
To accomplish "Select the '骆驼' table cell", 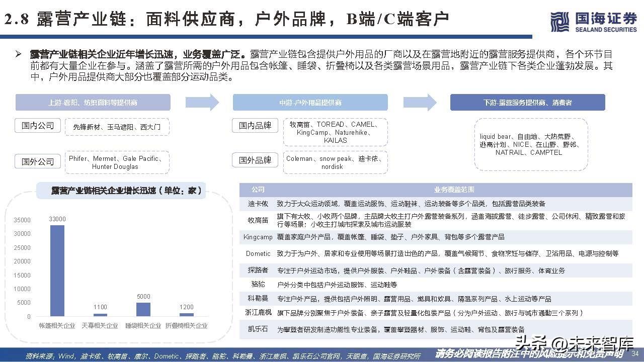I will click(258, 285).
